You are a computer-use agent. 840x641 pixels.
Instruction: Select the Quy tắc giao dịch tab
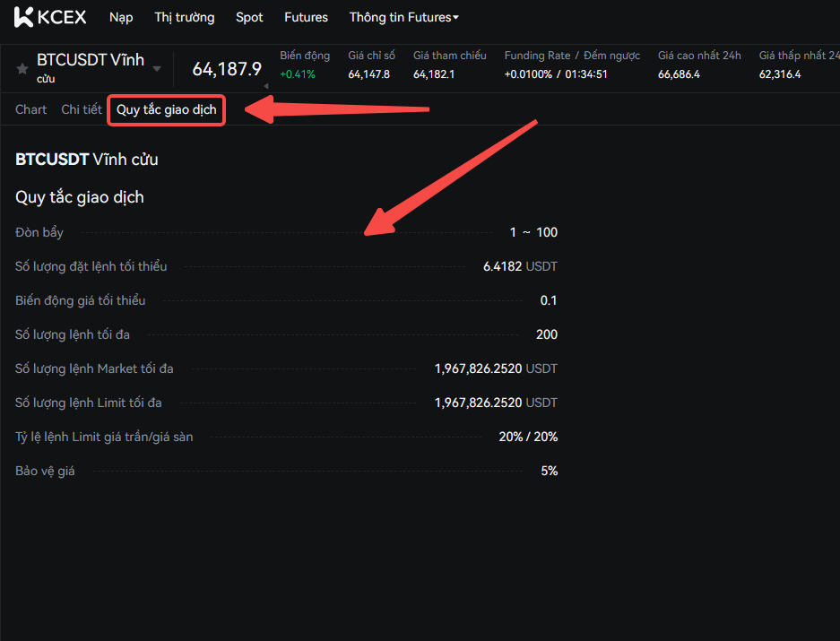[x=167, y=110]
